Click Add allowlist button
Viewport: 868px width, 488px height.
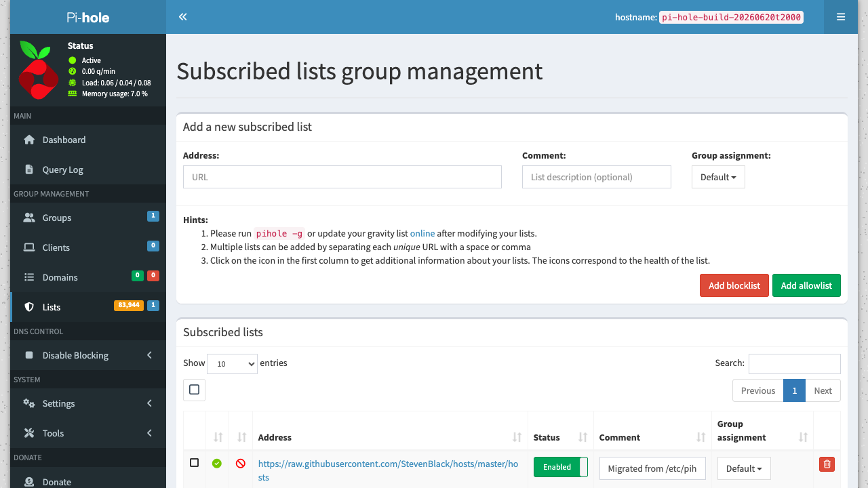click(806, 285)
